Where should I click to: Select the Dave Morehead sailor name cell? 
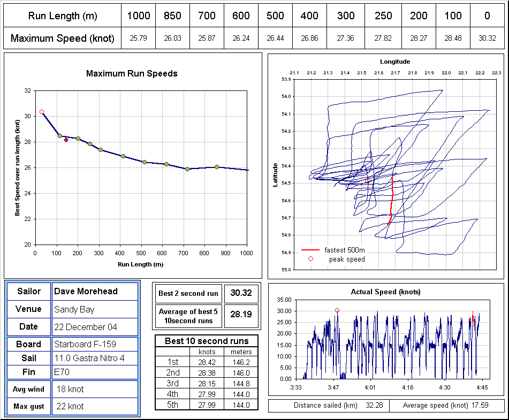coord(95,292)
